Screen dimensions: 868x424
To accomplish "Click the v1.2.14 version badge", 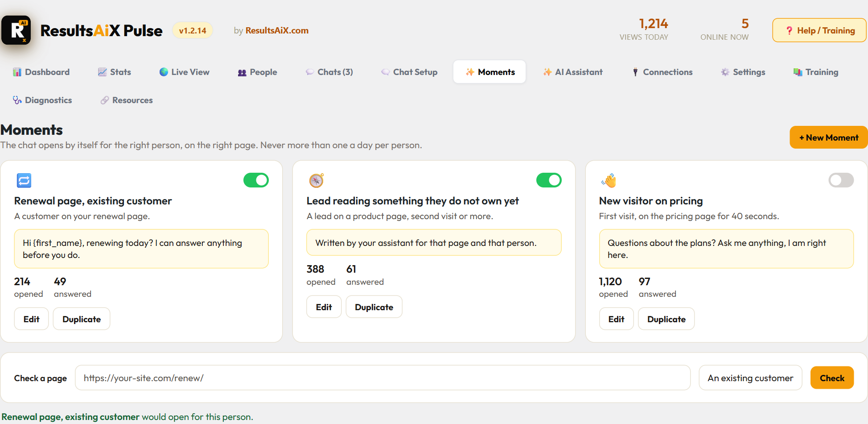I will [193, 31].
